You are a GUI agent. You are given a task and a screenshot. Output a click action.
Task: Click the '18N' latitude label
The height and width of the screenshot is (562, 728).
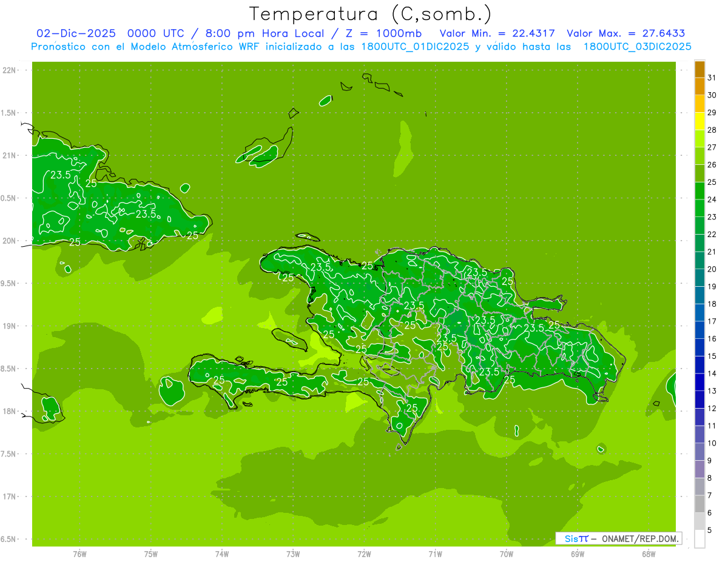tap(10, 412)
